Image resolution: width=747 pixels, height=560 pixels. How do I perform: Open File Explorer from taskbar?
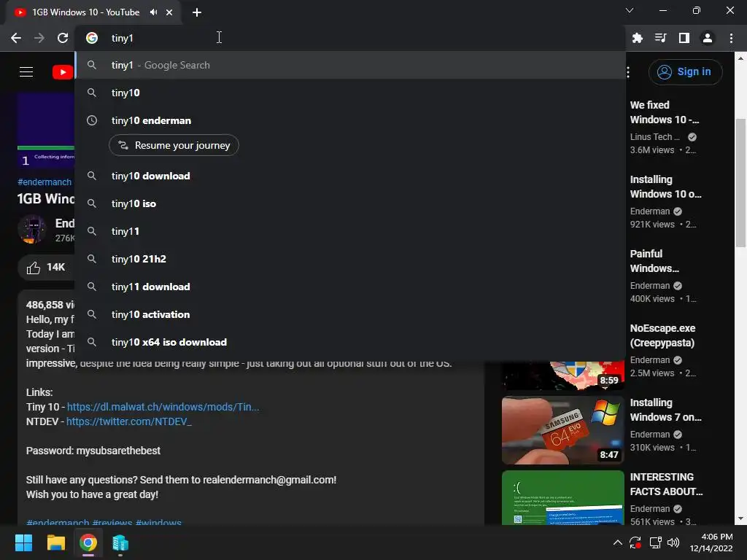[55, 542]
